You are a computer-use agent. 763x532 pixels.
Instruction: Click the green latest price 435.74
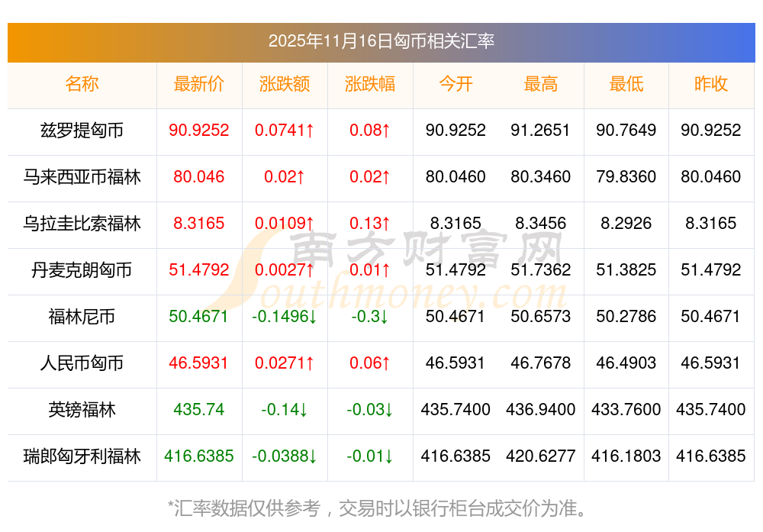[x=199, y=409]
